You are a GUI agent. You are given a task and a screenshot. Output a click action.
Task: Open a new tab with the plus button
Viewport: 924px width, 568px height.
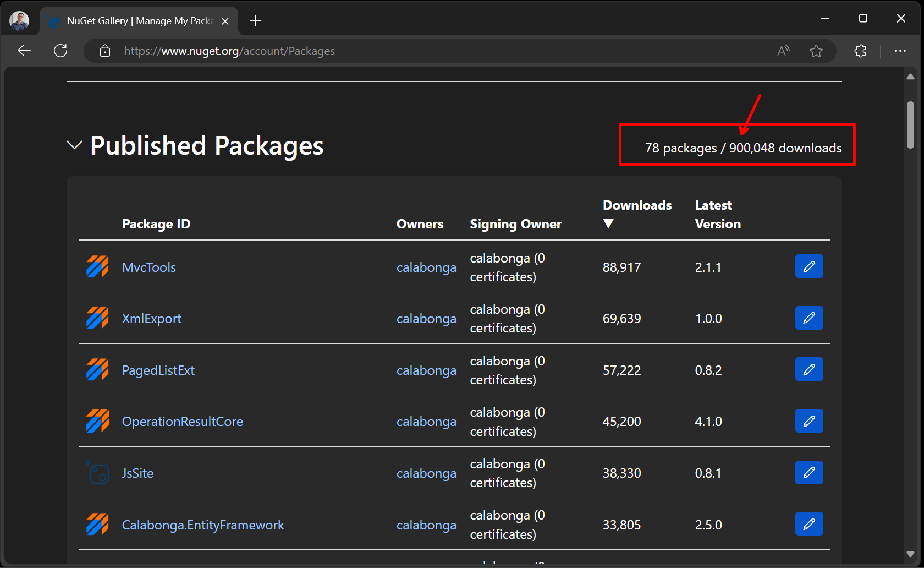click(255, 21)
